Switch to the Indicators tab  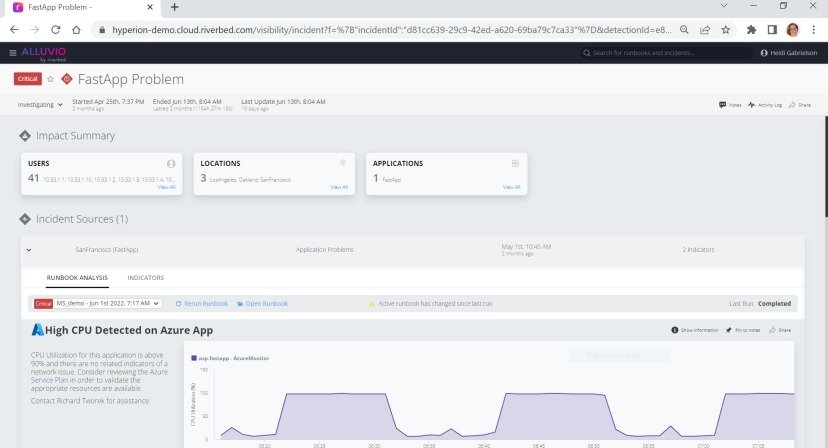click(x=145, y=277)
